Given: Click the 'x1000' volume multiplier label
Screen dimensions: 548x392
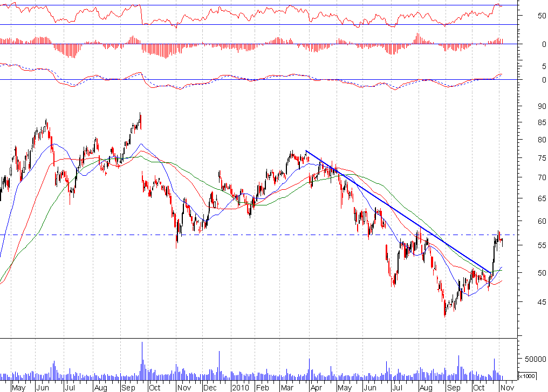Looking at the screenshot, I should [527, 376].
